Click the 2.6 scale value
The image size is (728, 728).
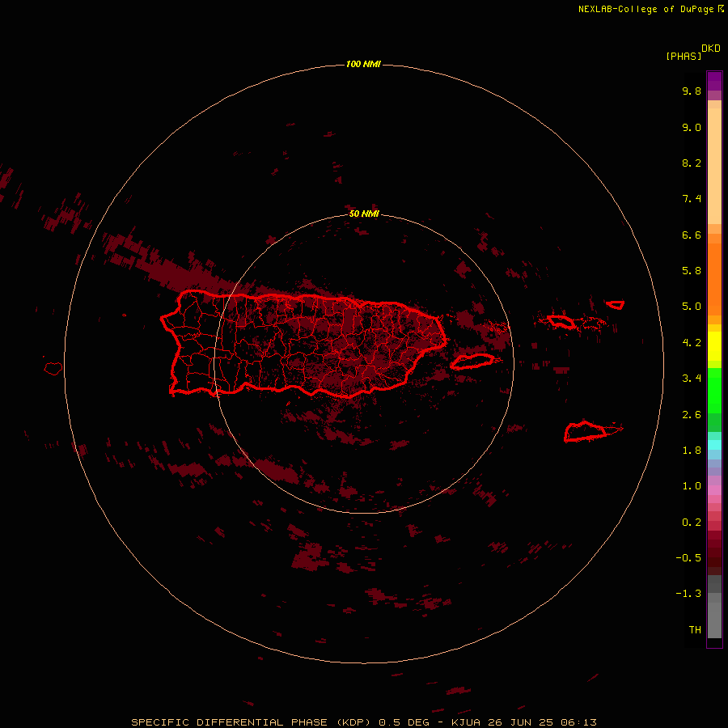click(692, 415)
